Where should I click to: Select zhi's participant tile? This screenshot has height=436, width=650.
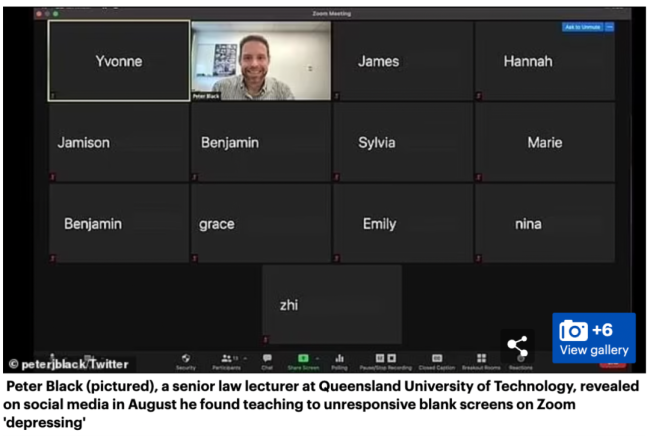coord(332,304)
